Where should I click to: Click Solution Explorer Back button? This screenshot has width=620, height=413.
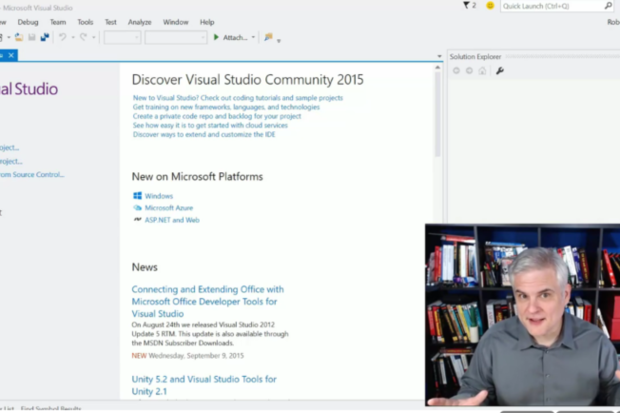click(456, 71)
